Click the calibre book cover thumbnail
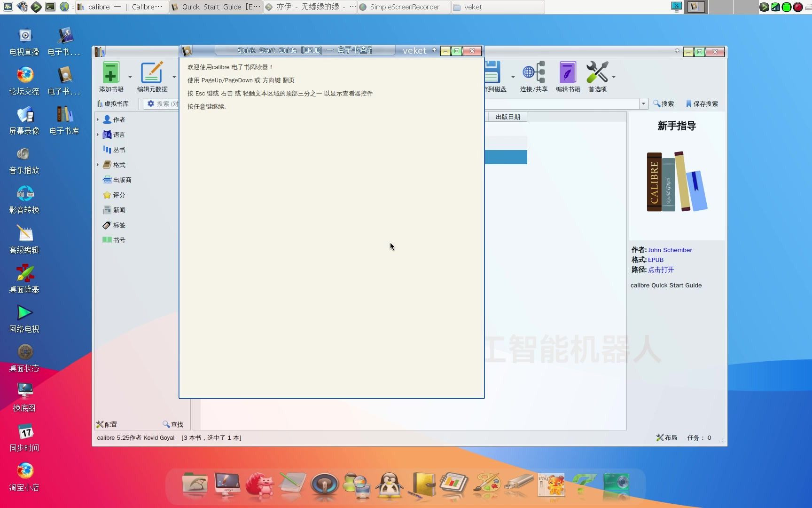The height and width of the screenshot is (508, 812). tap(677, 181)
